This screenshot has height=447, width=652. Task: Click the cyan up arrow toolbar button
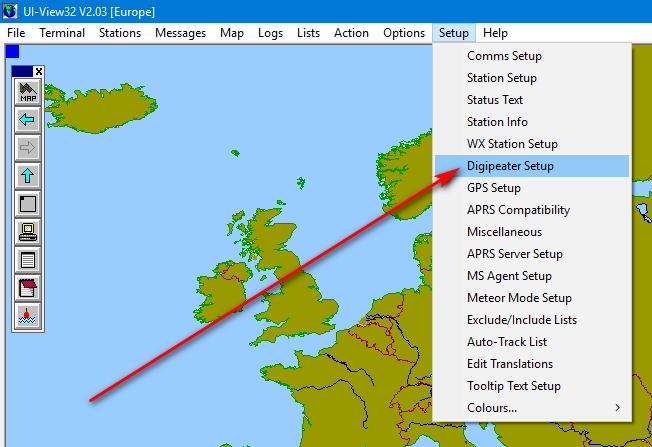coord(27,177)
